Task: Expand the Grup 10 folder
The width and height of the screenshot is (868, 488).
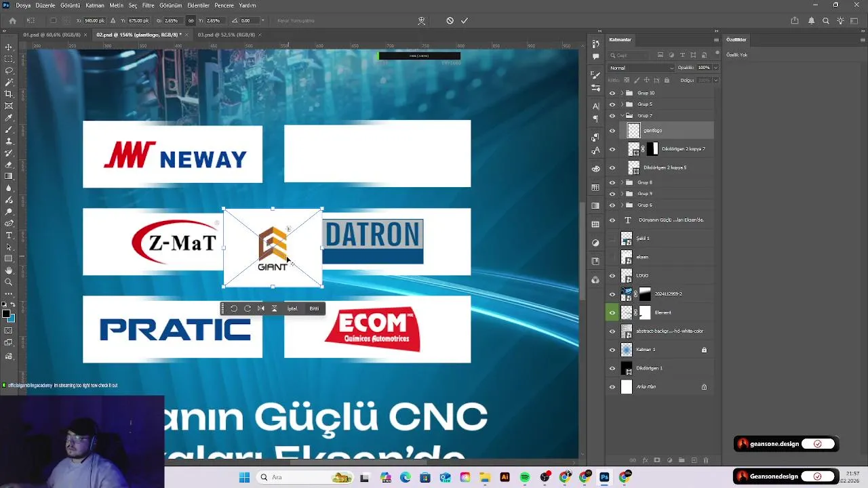Action: (622, 93)
